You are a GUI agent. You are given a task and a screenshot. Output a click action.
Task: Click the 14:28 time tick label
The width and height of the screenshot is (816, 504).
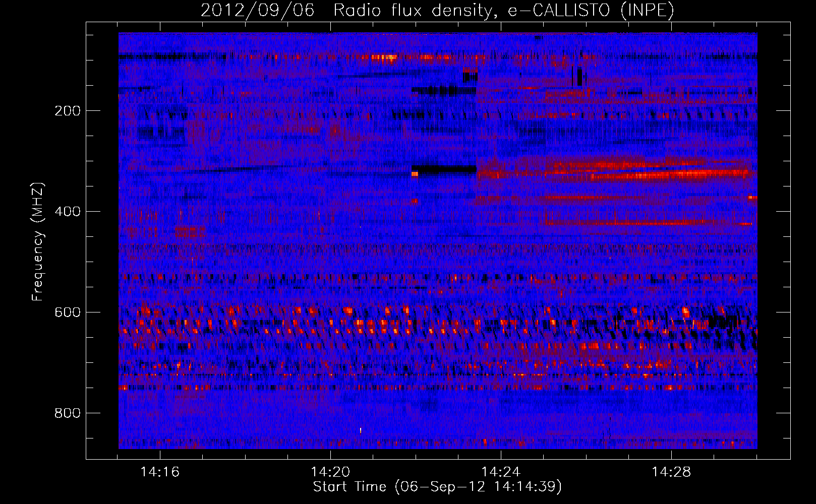(x=671, y=472)
